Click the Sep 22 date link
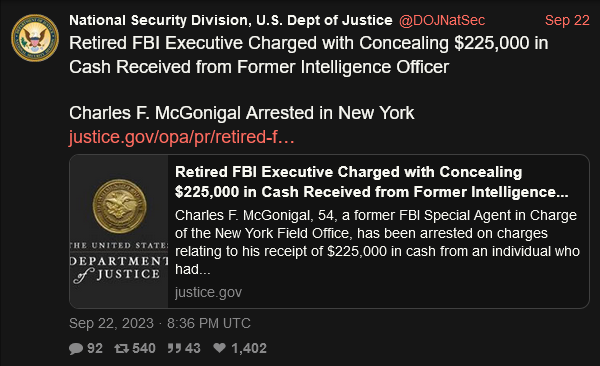600x366 pixels. [567, 20]
